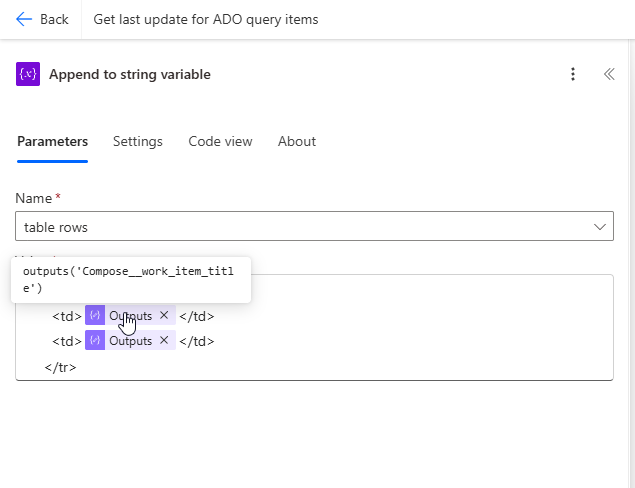Click the Append to string variable title
The height and width of the screenshot is (488, 635).
130,74
